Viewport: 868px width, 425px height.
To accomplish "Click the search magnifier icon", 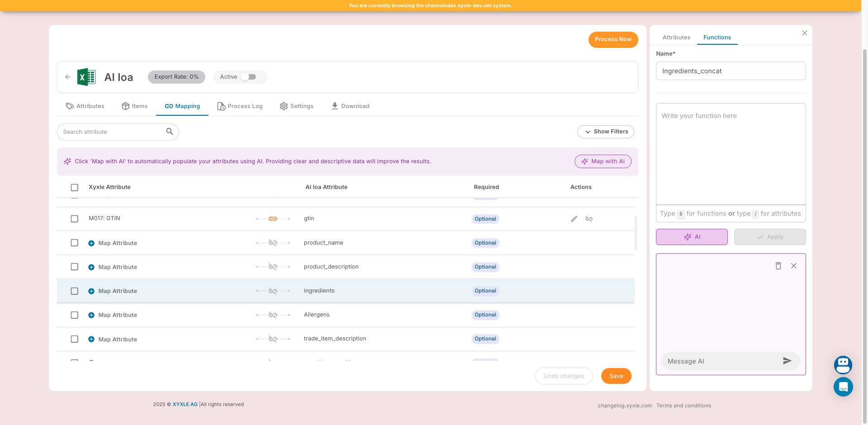I will (x=170, y=132).
